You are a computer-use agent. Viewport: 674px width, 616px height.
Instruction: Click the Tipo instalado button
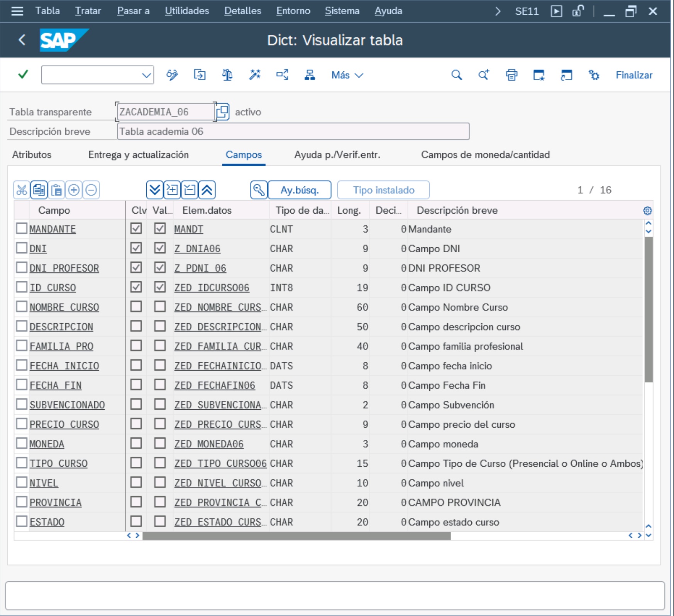pyautogui.click(x=383, y=190)
